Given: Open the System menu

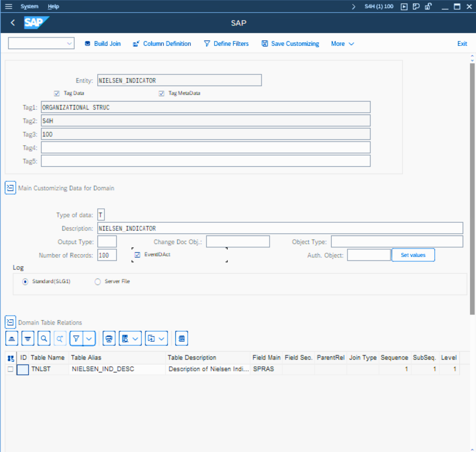Looking at the screenshot, I should (29, 6).
